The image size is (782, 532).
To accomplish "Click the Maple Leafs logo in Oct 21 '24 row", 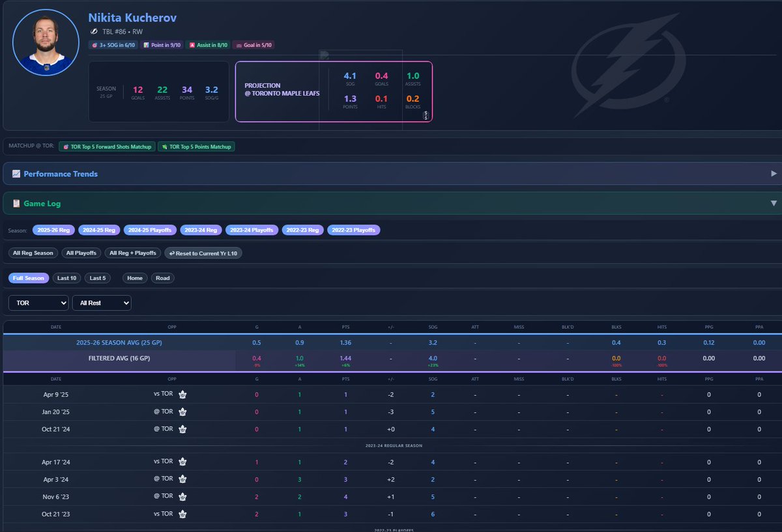I will pos(182,429).
